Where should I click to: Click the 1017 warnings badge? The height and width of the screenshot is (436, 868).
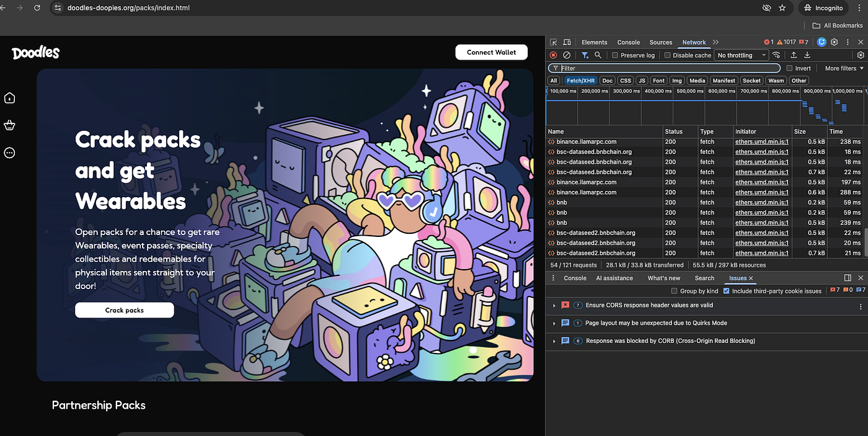pyautogui.click(x=786, y=42)
